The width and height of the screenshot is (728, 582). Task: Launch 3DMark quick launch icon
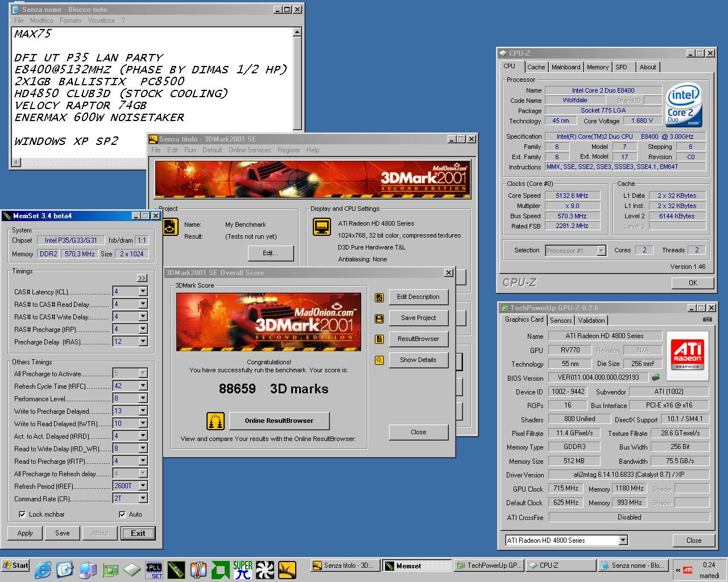click(287, 569)
